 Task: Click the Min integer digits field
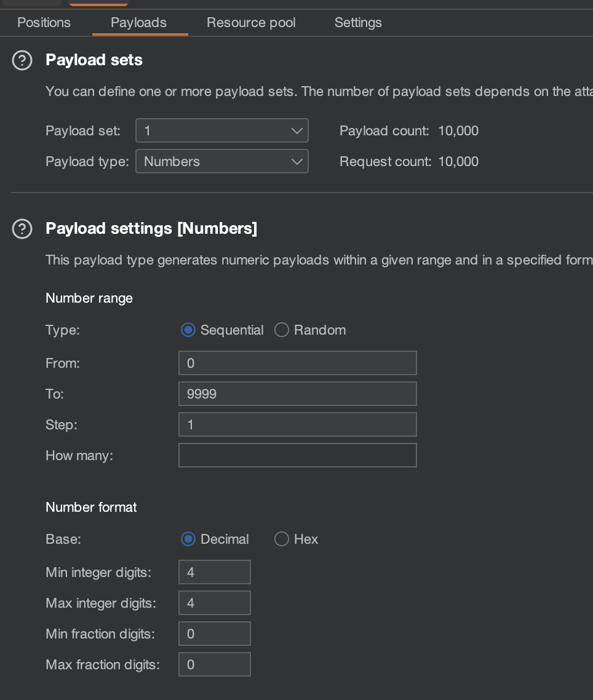pos(214,572)
